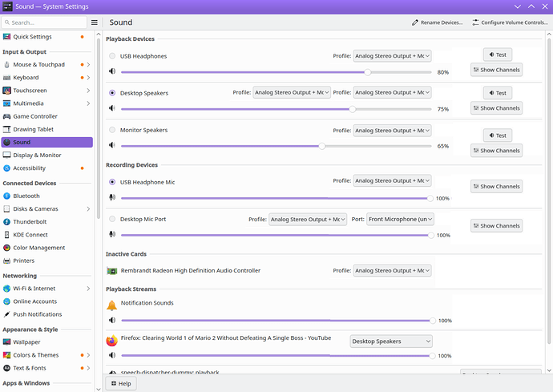Image resolution: width=553 pixels, height=392 pixels.
Task: Select Sound in the sidebar
Action: tap(46, 142)
